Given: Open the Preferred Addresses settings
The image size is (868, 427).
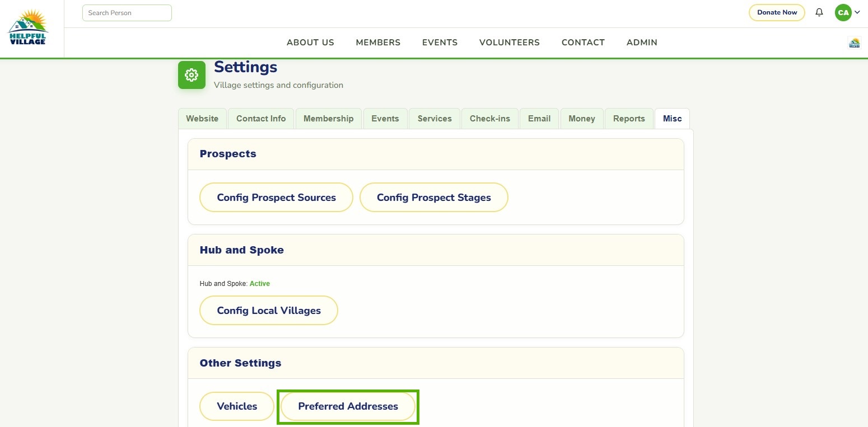Looking at the screenshot, I should [x=348, y=406].
